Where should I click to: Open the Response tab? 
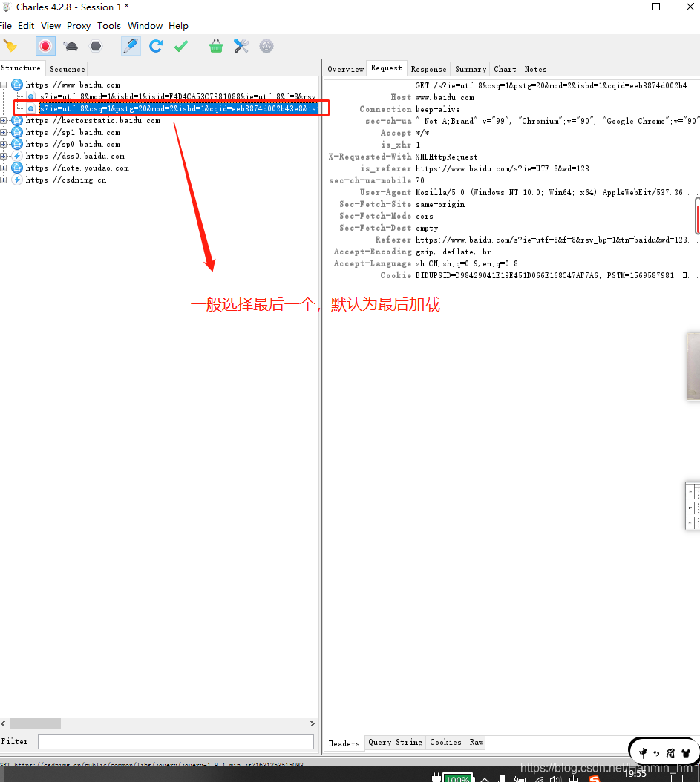428,69
